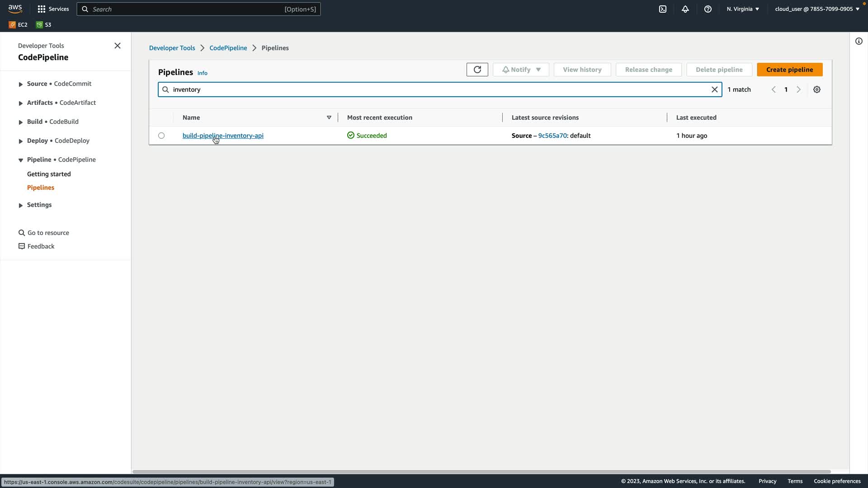Viewport: 868px width, 488px height.
Task: Clear the inventory search filter
Action: pos(715,89)
